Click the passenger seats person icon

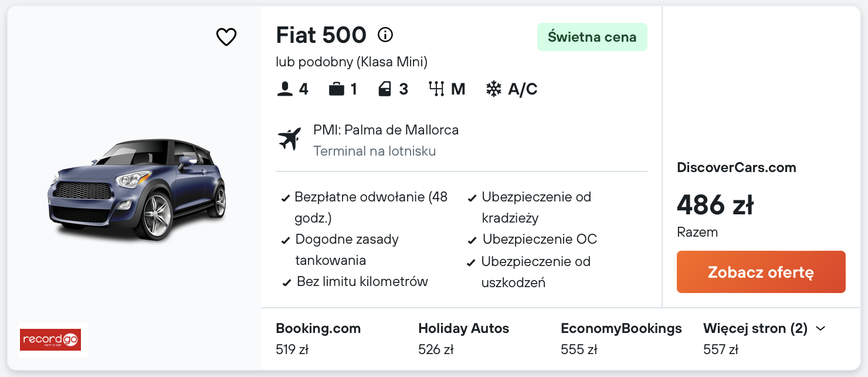click(x=285, y=89)
